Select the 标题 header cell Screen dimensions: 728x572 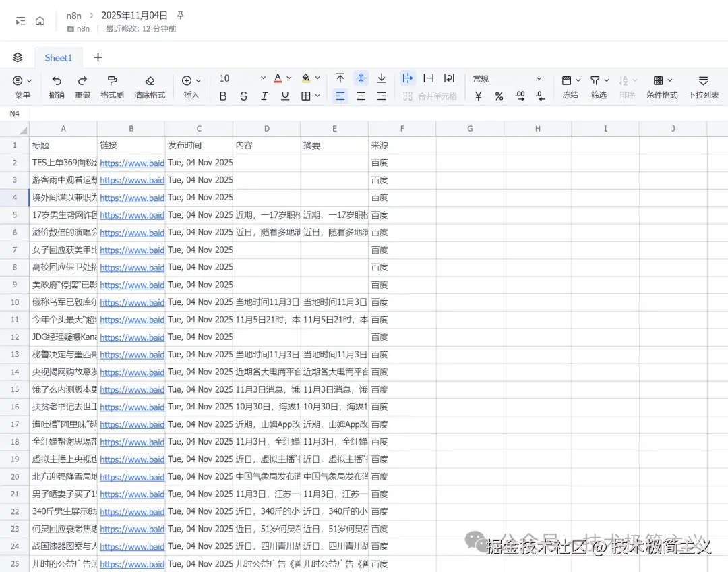tap(63, 146)
